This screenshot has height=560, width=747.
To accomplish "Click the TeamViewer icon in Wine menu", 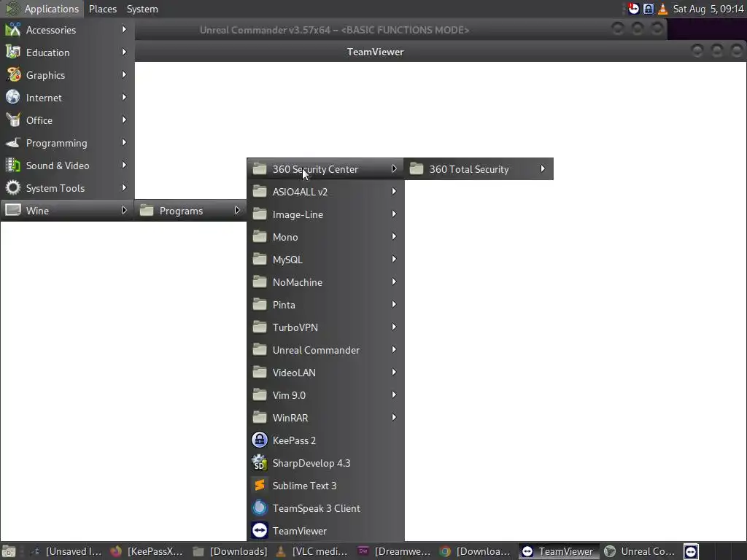I will [260, 531].
